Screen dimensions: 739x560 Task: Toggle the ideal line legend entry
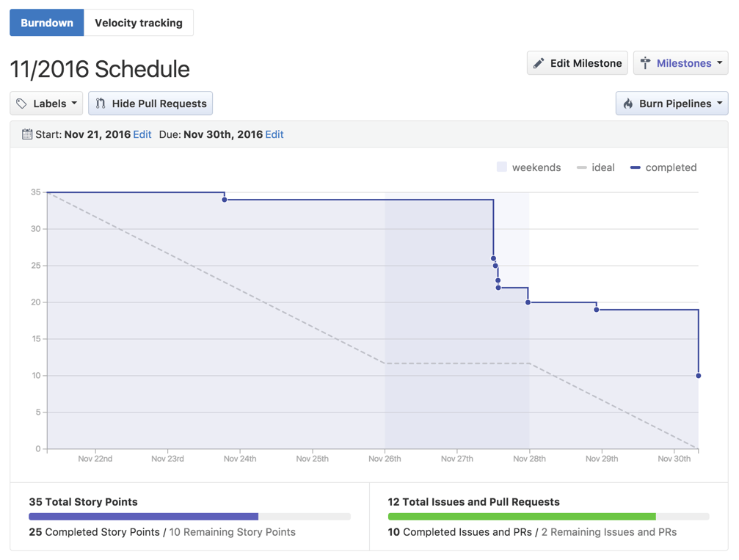pyautogui.click(x=595, y=167)
